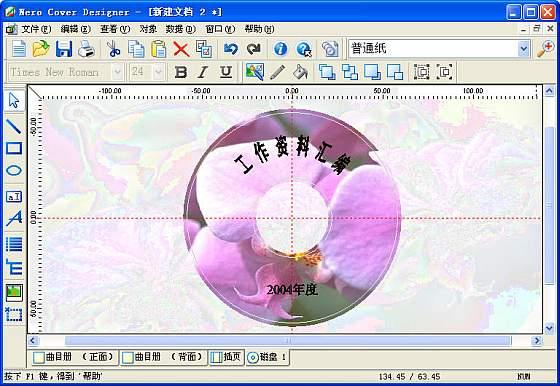
Task: Select the directory tree tool
Action: click(x=14, y=267)
